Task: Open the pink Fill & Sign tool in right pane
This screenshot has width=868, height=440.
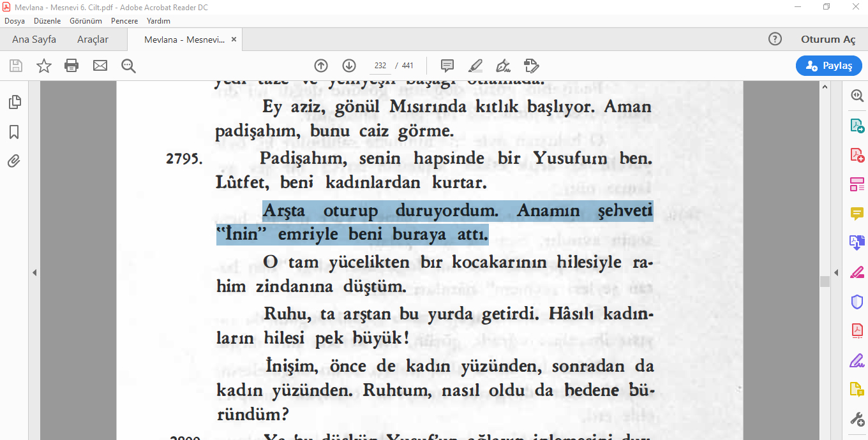Action: [x=857, y=272]
